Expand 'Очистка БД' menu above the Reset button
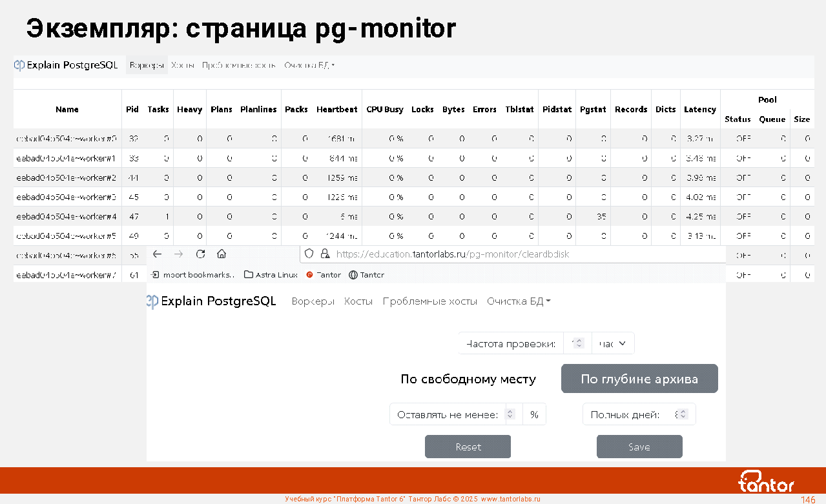This screenshot has height=504, width=826. [519, 301]
